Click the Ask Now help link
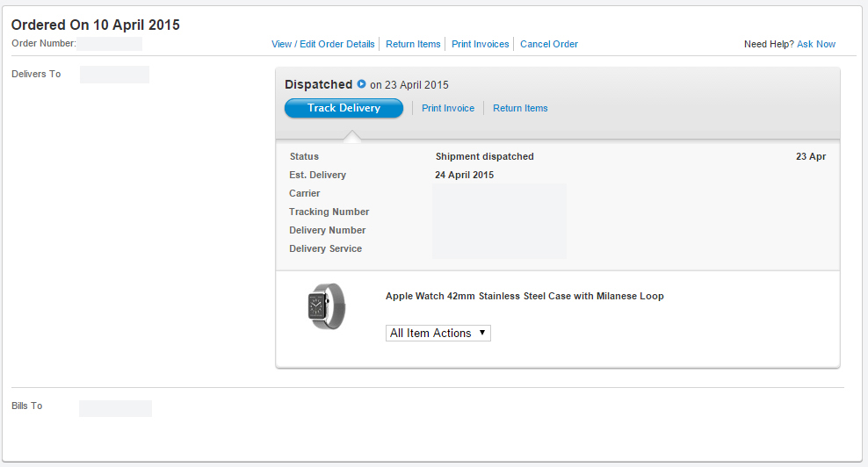This screenshot has width=868, height=467. pos(816,44)
